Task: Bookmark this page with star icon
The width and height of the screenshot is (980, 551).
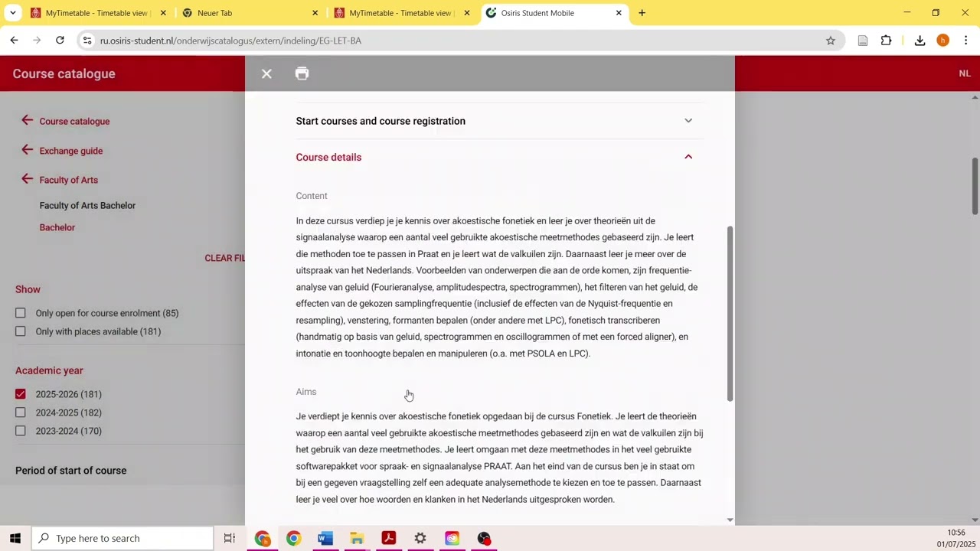Action: [x=831, y=41]
